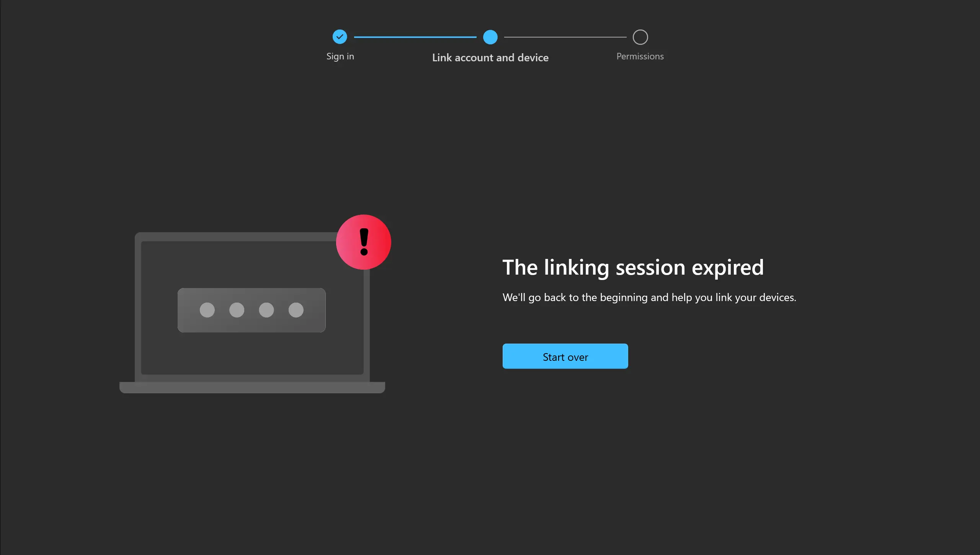The image size is (980, 555).
Task: Click the error alert exclamation icon
Action: (x=363, y=242)
